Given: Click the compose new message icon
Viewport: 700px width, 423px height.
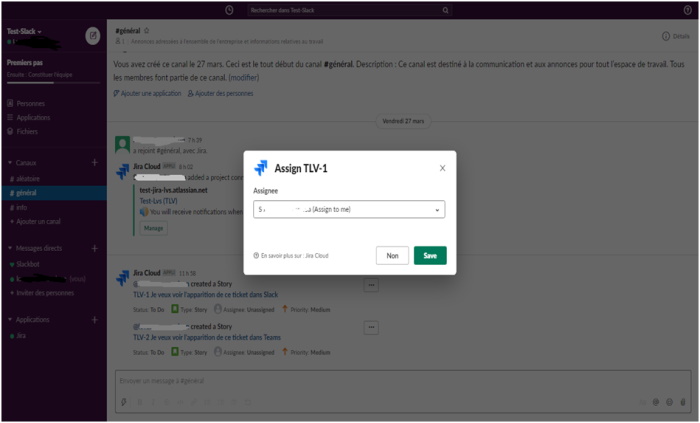Looking at the screenshot, I should click(93, 36).
